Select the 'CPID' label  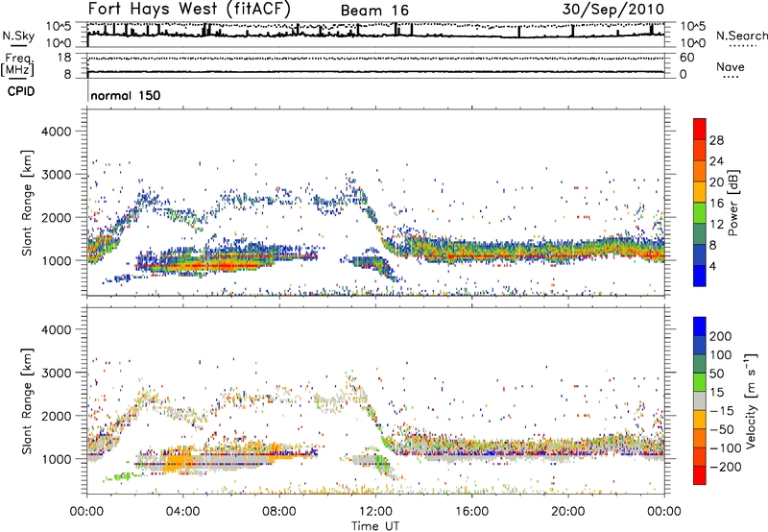[x=21, y=91]
